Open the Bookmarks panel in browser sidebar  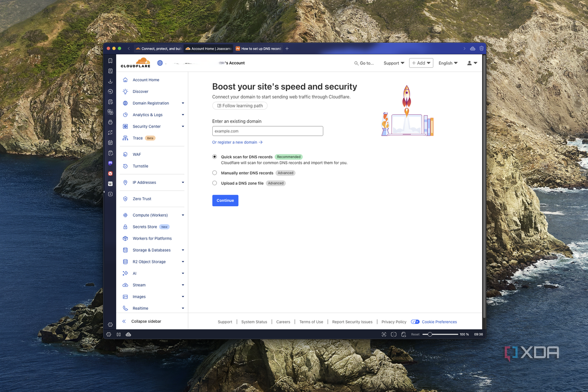tap(110, 61)
